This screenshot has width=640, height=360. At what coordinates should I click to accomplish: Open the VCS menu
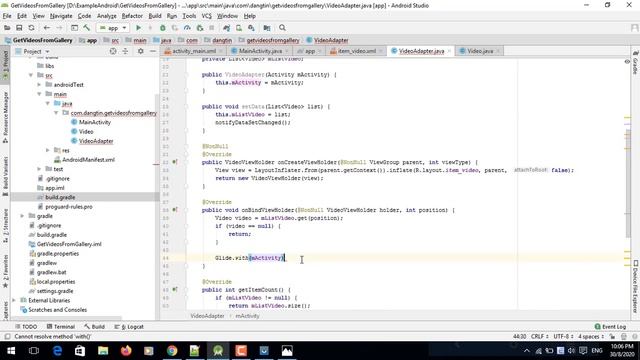[207, 16]
